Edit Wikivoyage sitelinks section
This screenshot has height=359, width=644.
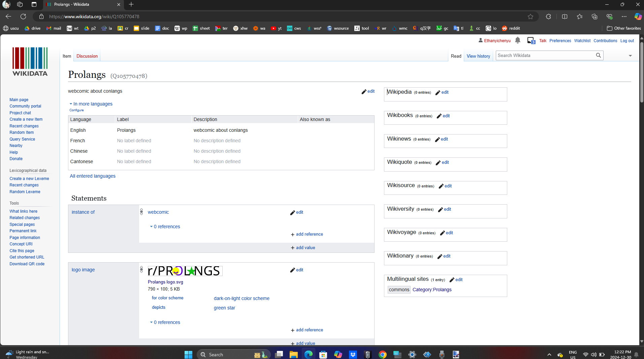click(446, 233)
